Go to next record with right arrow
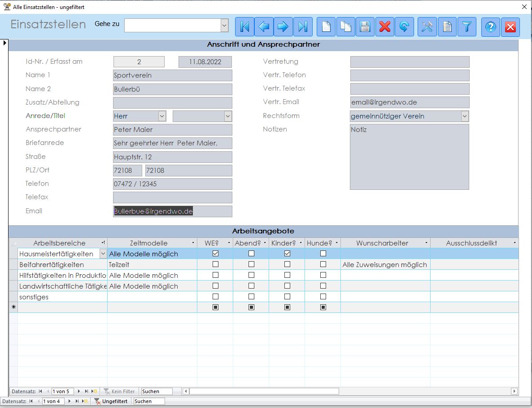The image size is (532, 408). tap(283, 27)
